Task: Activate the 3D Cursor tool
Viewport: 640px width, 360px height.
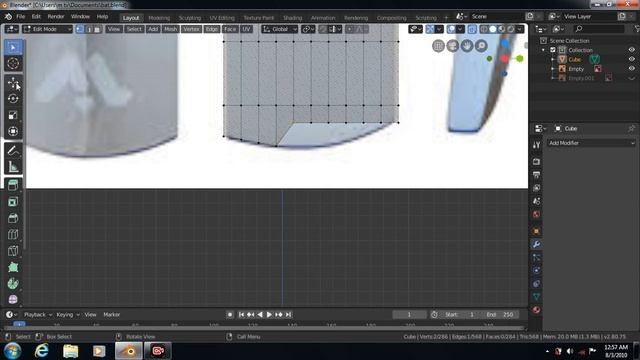Action: click(13, 64)
